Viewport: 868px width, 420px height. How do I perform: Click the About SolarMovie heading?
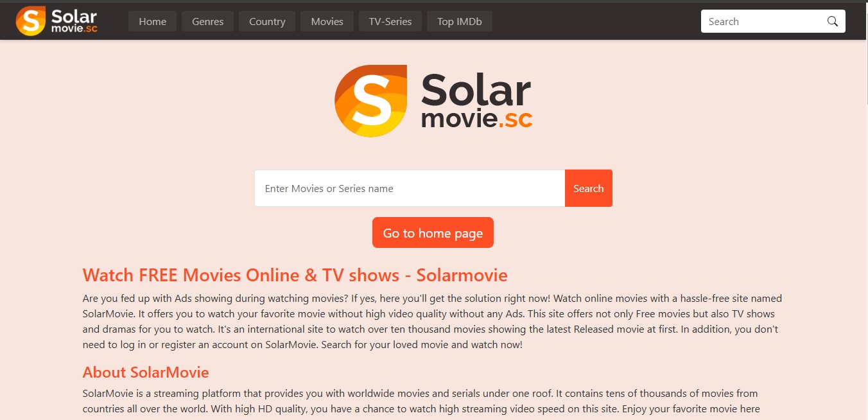point(146,372)
